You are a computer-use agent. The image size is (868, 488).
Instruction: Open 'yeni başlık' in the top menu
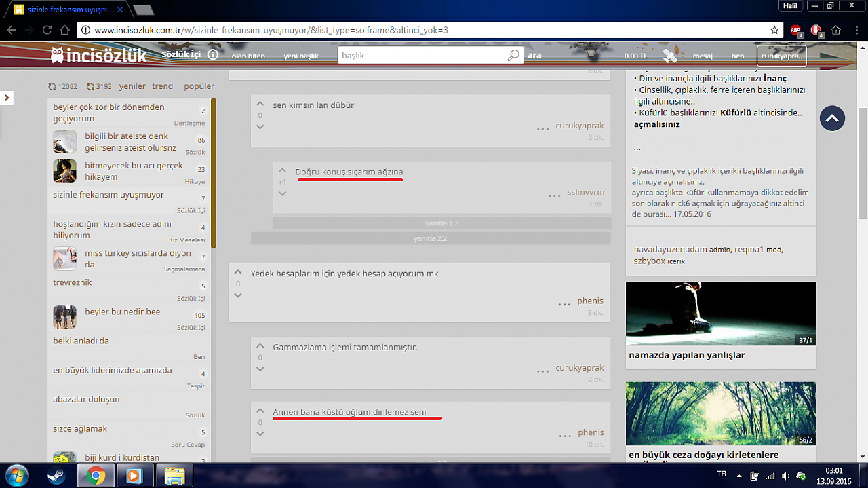301,56
